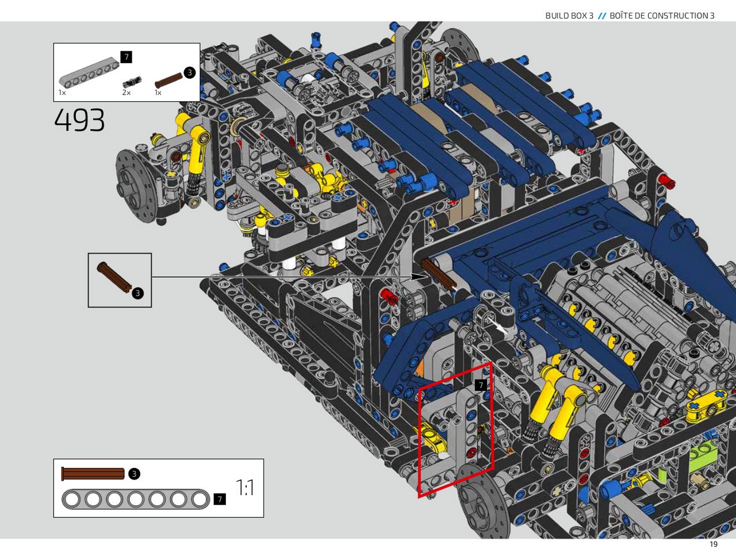Click the full-size brown axle in scale box
The width and height of the screenshot is (736, 560).
[x=93, y=474]
